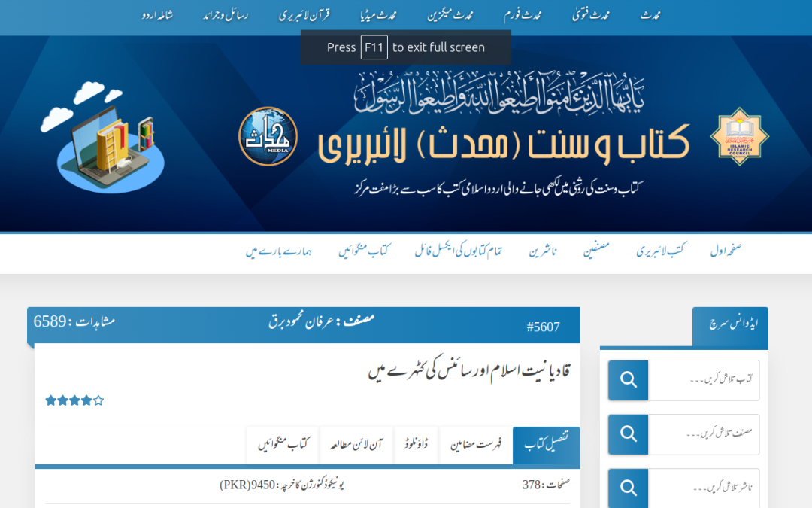Open مصنفین menu item
The width and height of the screenshot is (812, 508).
click(x=596, y=251)
